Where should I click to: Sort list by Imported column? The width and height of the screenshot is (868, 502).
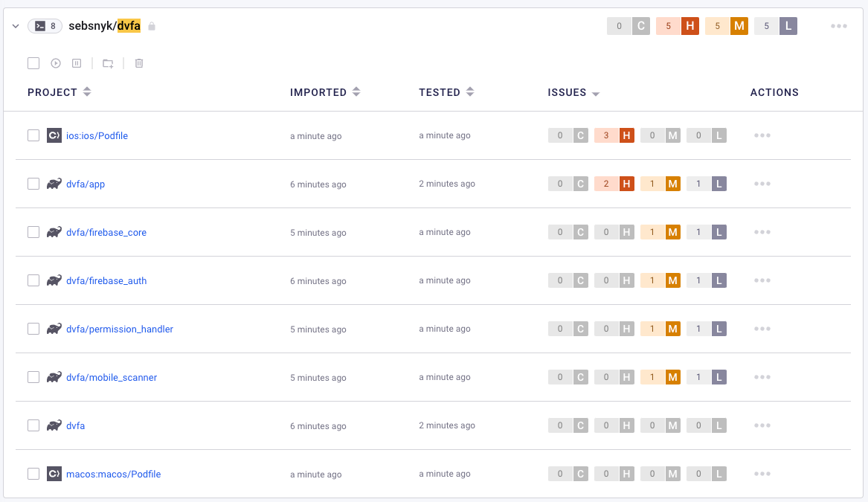325,92
